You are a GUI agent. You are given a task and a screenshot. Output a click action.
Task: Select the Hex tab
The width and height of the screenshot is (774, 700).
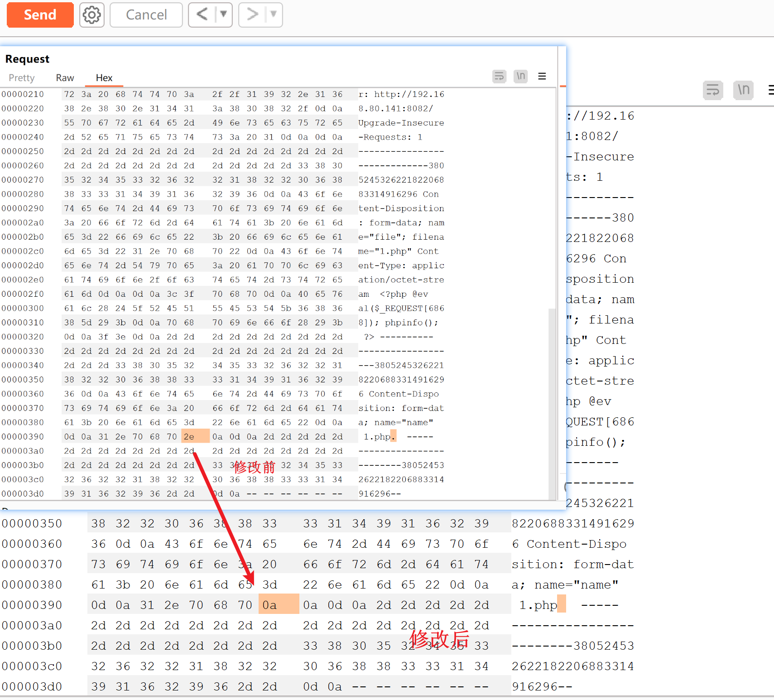click(104, 78)
